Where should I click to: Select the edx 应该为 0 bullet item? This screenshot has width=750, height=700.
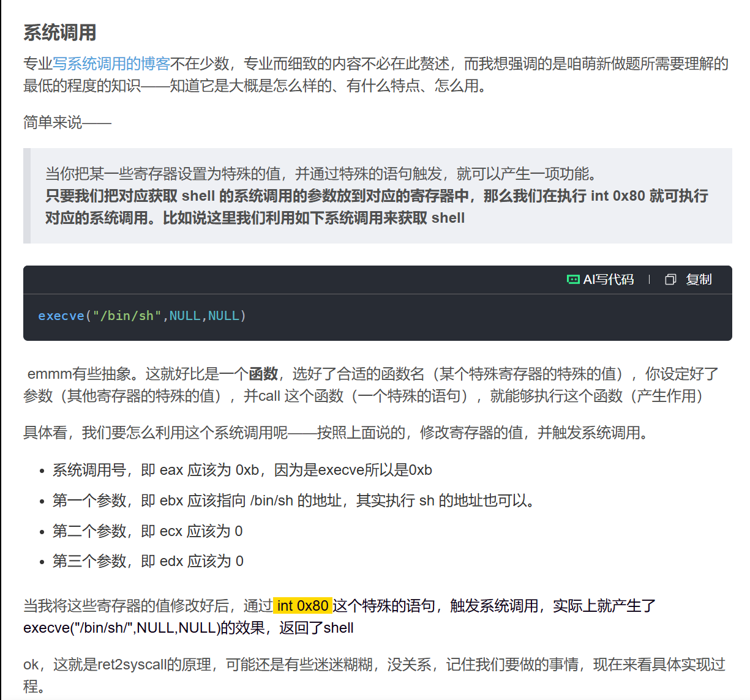pos(148,561)
